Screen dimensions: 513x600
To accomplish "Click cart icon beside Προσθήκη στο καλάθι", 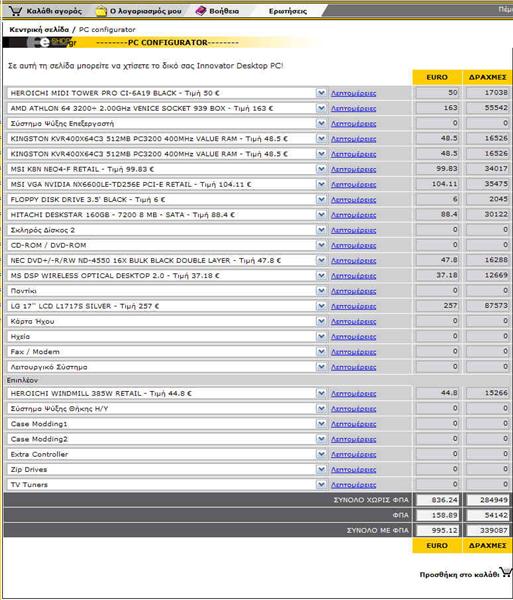I will pyautogui.click(x=506, y=572).
